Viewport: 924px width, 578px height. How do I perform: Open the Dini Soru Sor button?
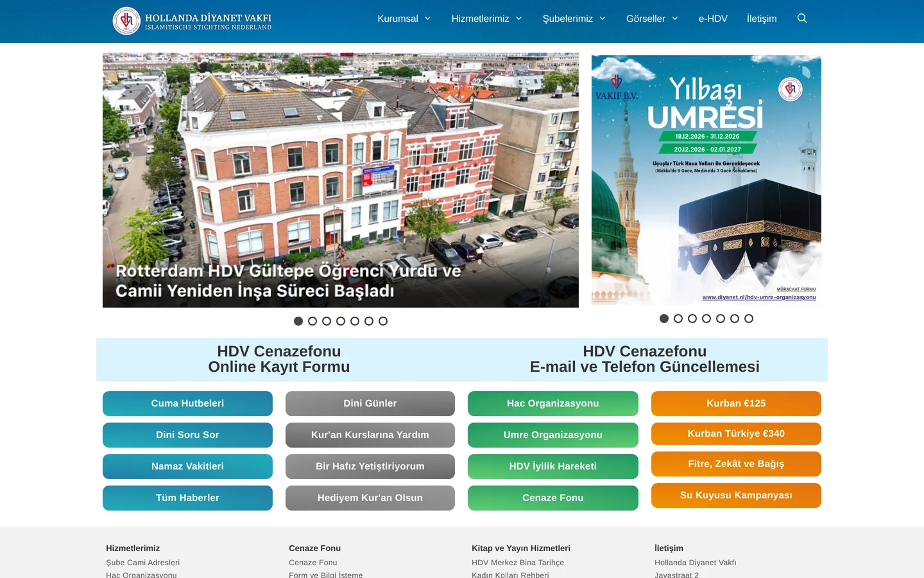(x=187, y=435)
